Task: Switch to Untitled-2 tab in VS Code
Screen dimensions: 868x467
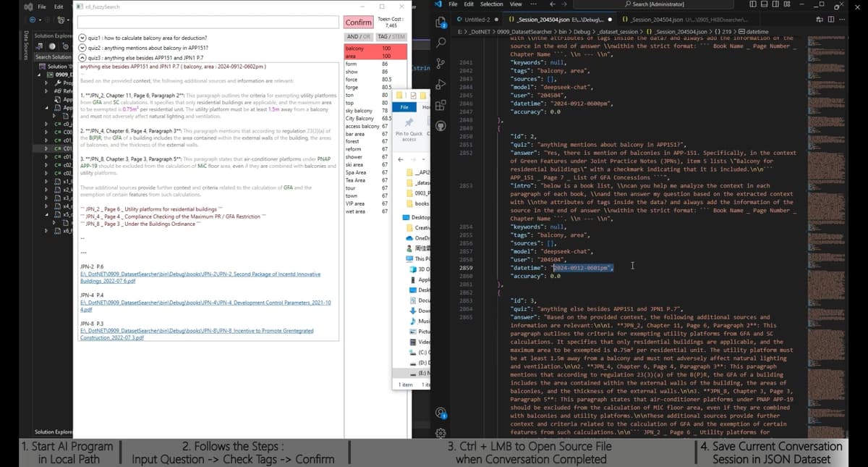Action: click(477, 20)
